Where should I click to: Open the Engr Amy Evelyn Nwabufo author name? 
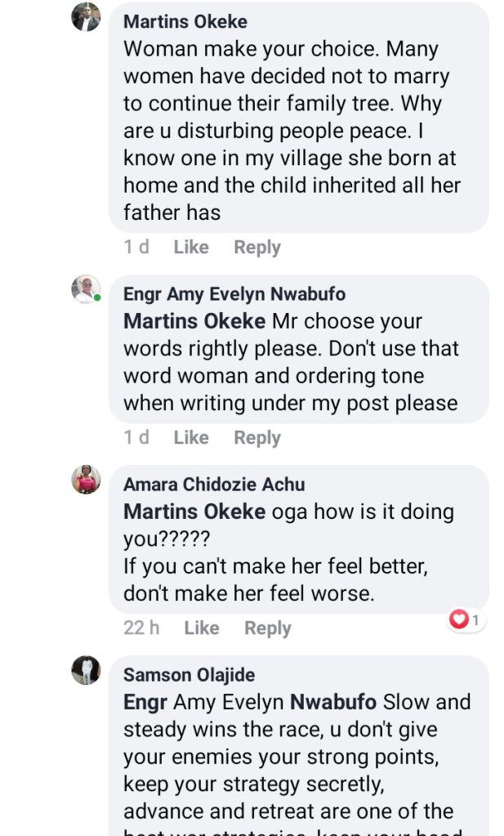234,293
